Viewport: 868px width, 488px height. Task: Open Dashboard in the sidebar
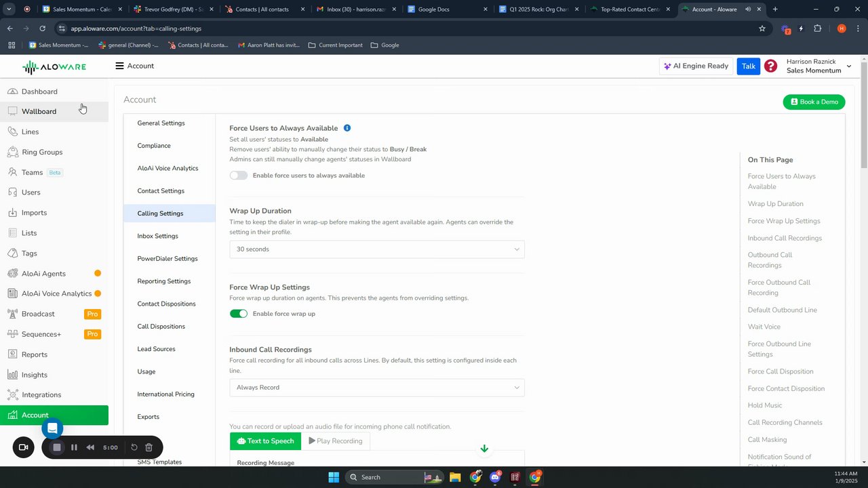39,91
